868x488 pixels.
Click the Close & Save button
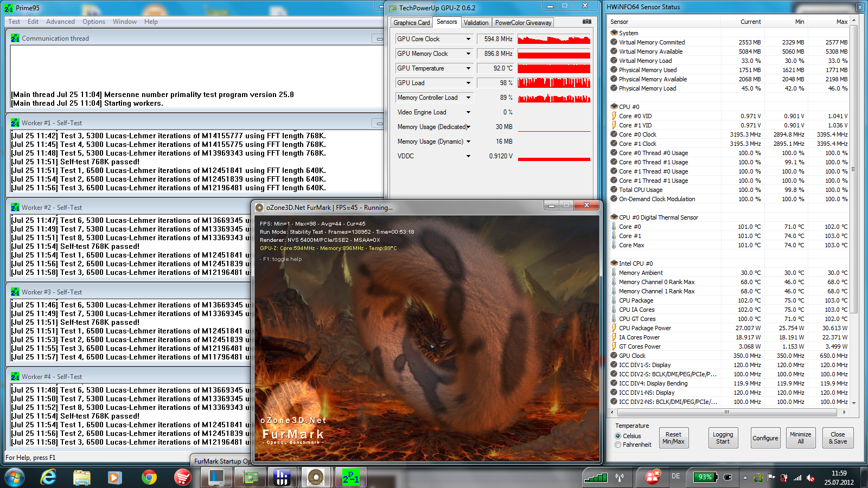pyautogui.click(x=838, y=438)
